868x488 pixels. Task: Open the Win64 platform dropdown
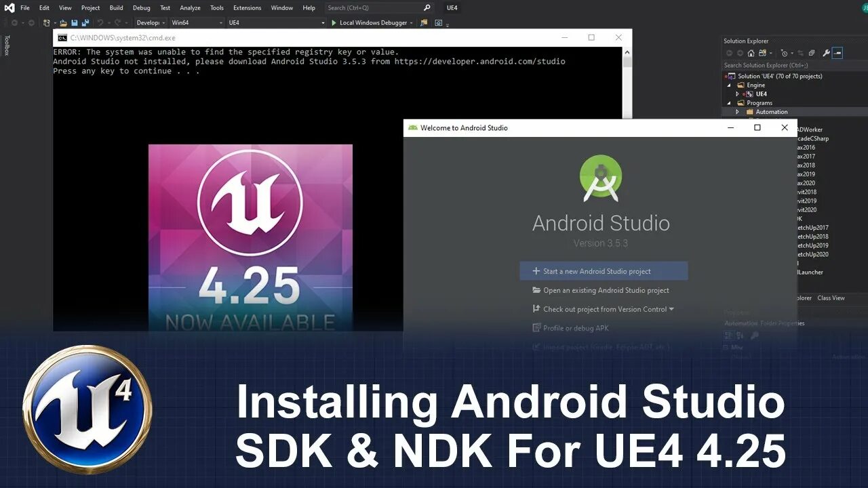(197, 22)
